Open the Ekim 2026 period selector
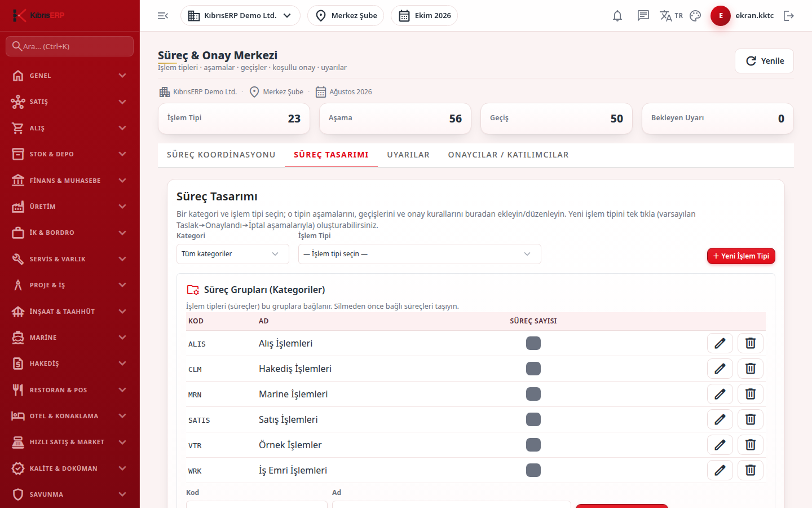The image size is (812, 508). [x=424, y=16]
